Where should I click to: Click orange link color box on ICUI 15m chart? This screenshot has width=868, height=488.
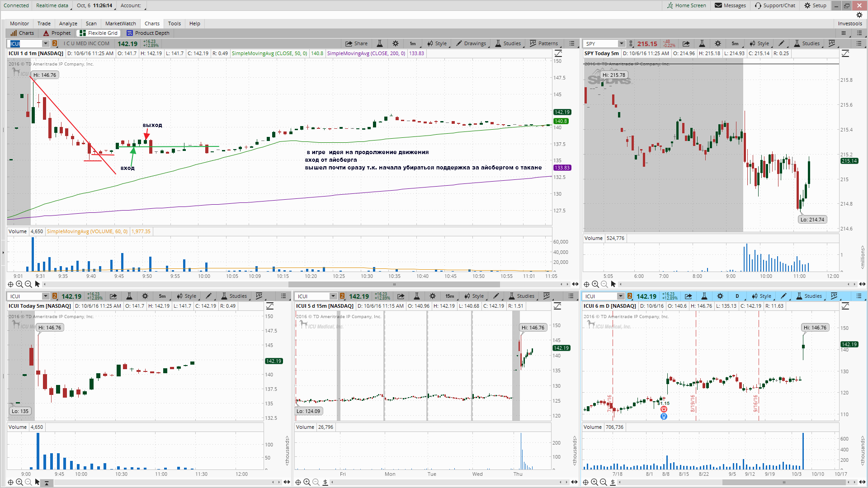342,296
